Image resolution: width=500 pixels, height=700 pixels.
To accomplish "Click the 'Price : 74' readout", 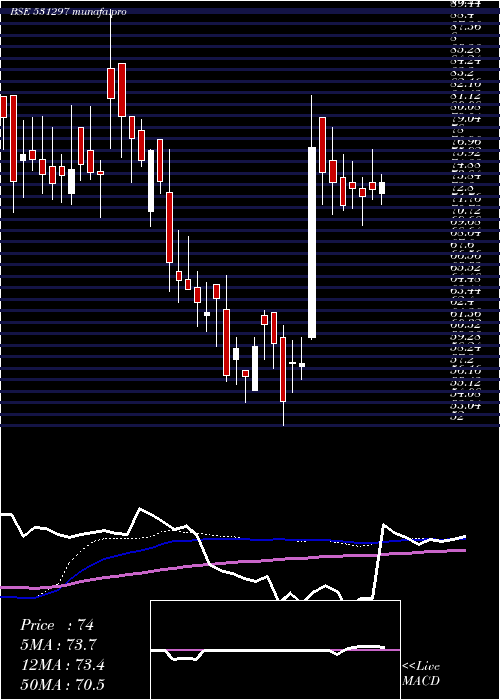I will coord(57,625).
